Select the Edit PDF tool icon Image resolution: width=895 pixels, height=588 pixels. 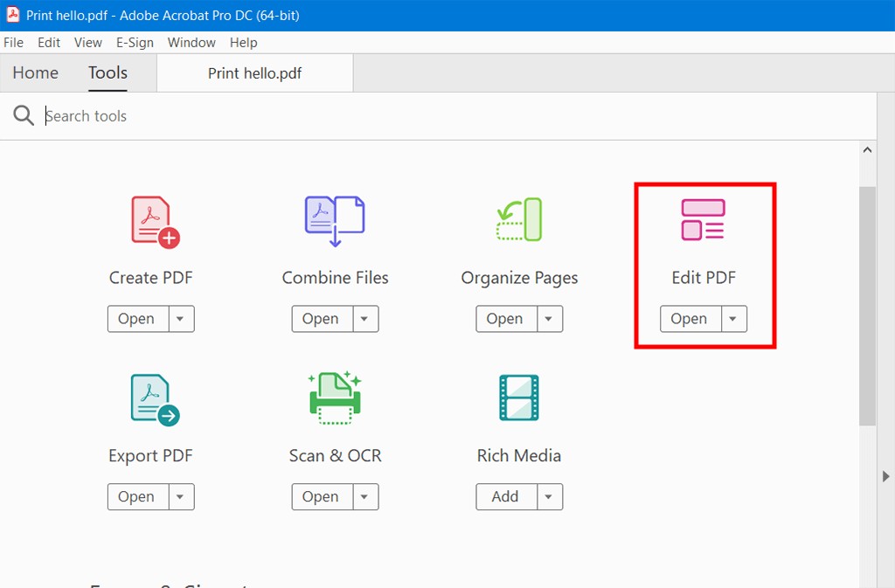tap(704, 220)
